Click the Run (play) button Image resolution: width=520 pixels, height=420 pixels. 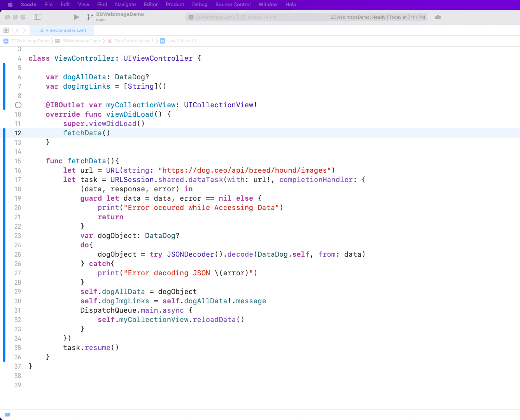tap(76, 17)
